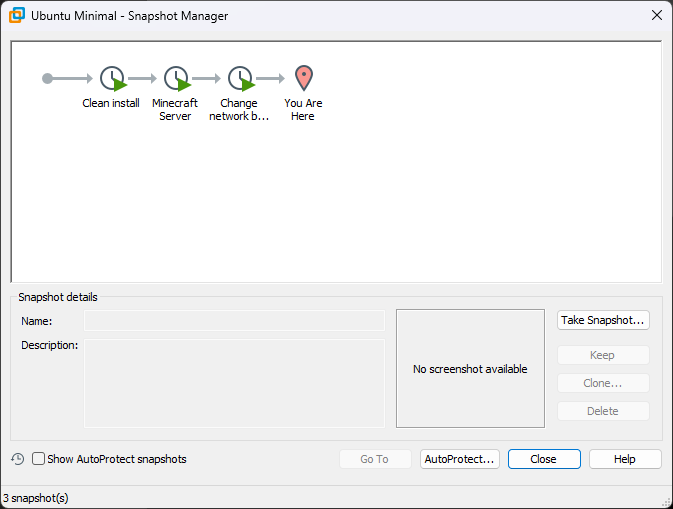Close the Snapshot Manager window with X
Screen dimensions: 673x509
coord(657,15)
